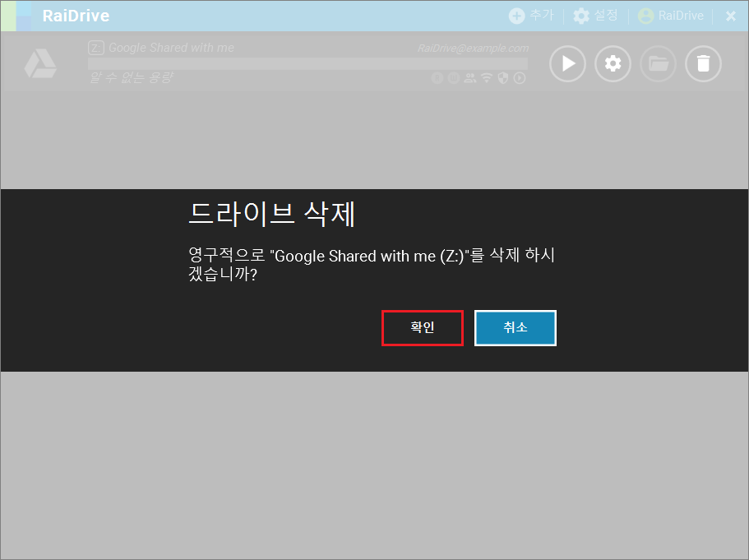Click the RaiDrive title logo text

76,16
